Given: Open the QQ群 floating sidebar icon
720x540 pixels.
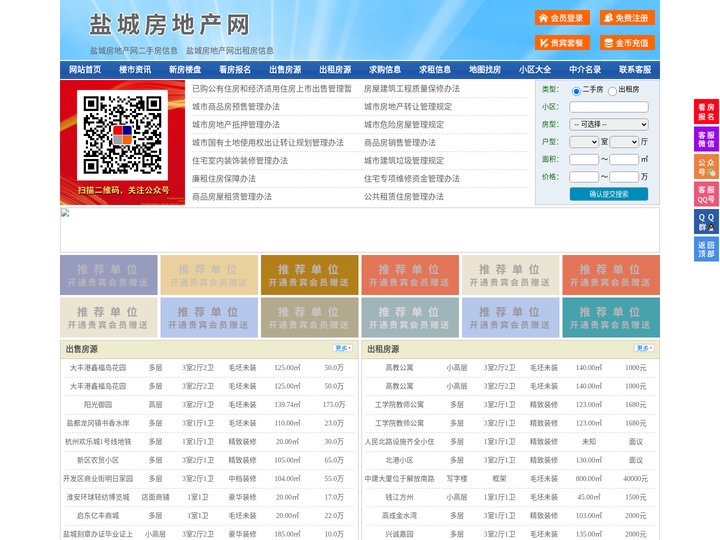Looking at the screenshot, I should (x=706, y=222).
